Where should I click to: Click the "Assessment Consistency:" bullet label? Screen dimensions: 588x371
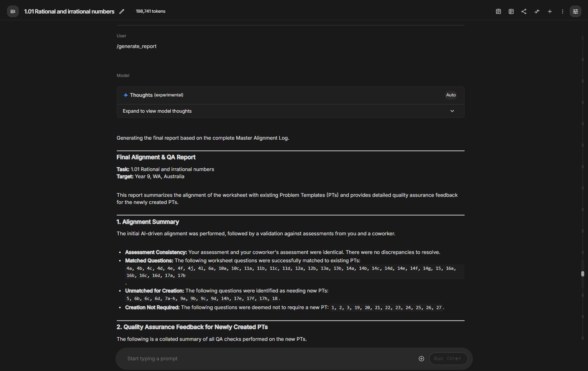pos(156,252)
